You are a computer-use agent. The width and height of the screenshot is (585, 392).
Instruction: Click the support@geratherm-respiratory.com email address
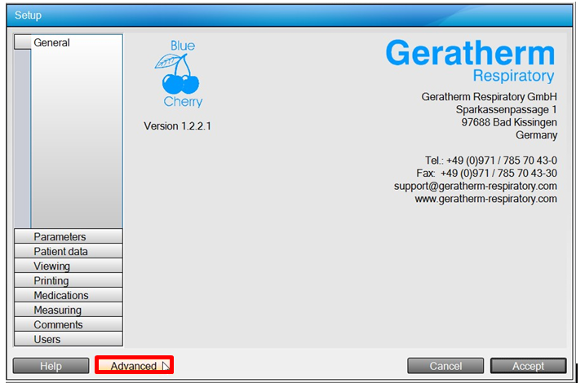[476, 186]
